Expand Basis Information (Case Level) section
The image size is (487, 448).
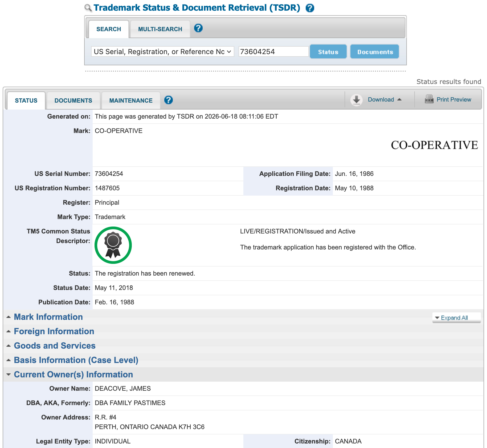pos(76,360)
